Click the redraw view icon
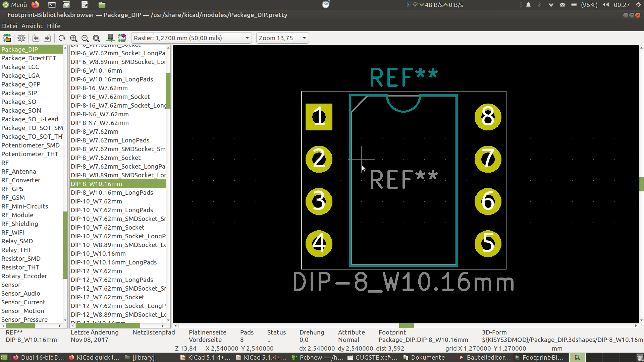This screenshot has height=362, width=644. 62,38
